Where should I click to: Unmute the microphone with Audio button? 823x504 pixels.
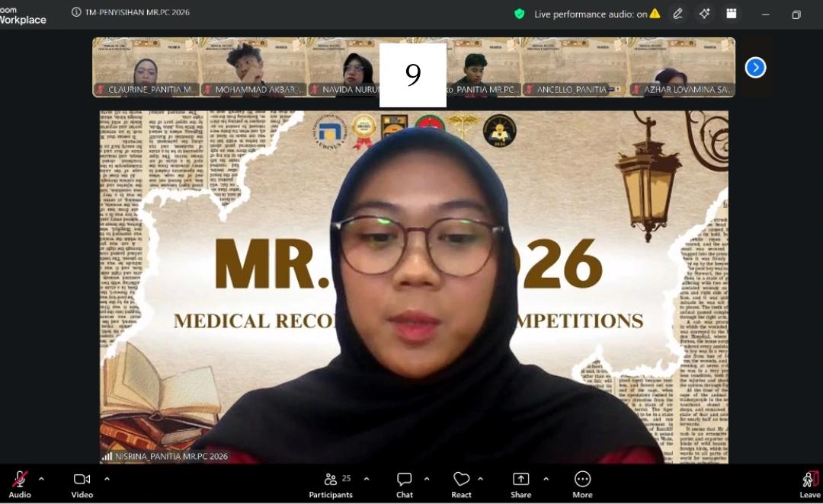pyautogui.click(x=19, y=485)
